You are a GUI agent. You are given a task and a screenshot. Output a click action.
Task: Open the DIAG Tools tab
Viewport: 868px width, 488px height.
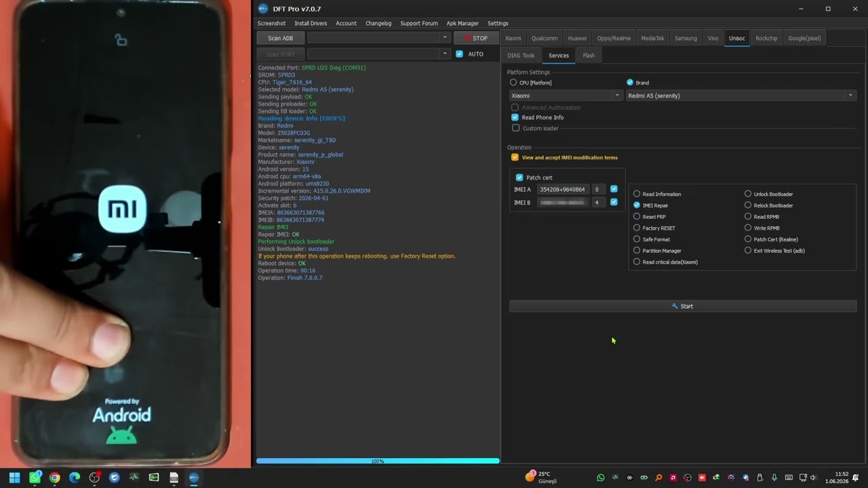pyautogui.click(x=521, y=56)
